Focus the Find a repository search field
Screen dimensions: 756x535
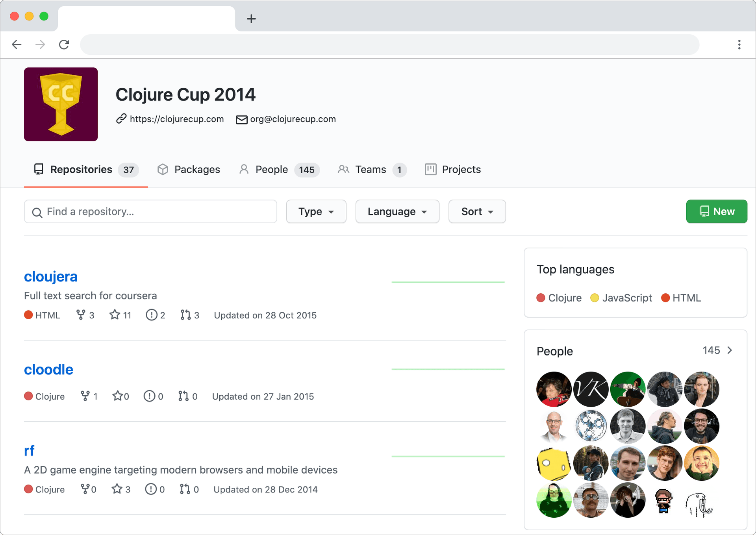click(150, 212)
